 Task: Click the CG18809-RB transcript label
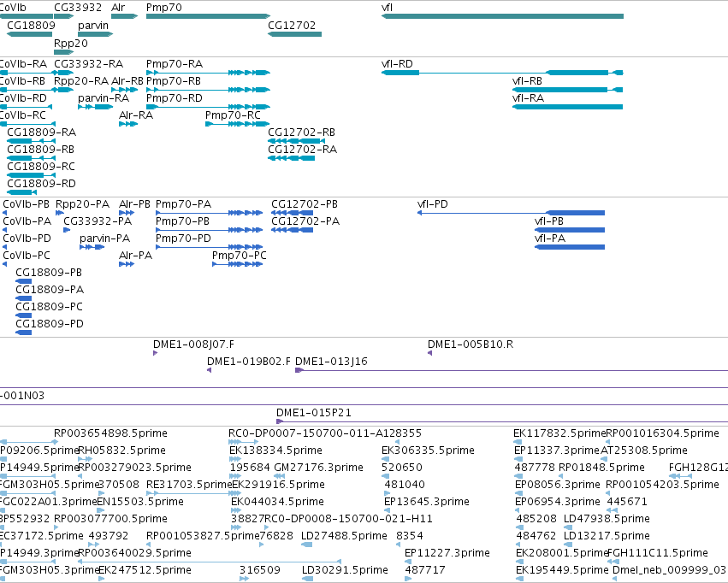(40, 150)
